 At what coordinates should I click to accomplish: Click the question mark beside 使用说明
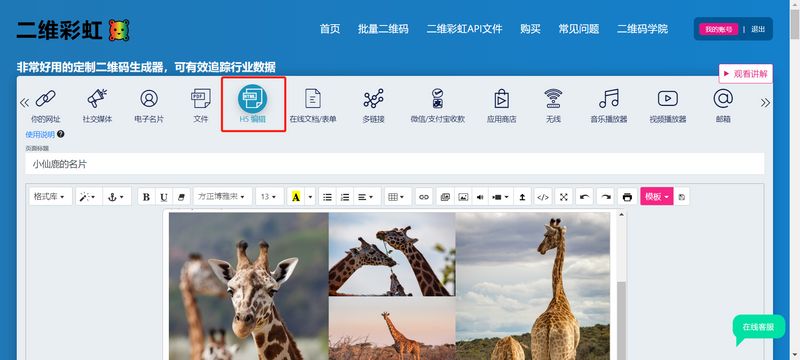(61, 135)
